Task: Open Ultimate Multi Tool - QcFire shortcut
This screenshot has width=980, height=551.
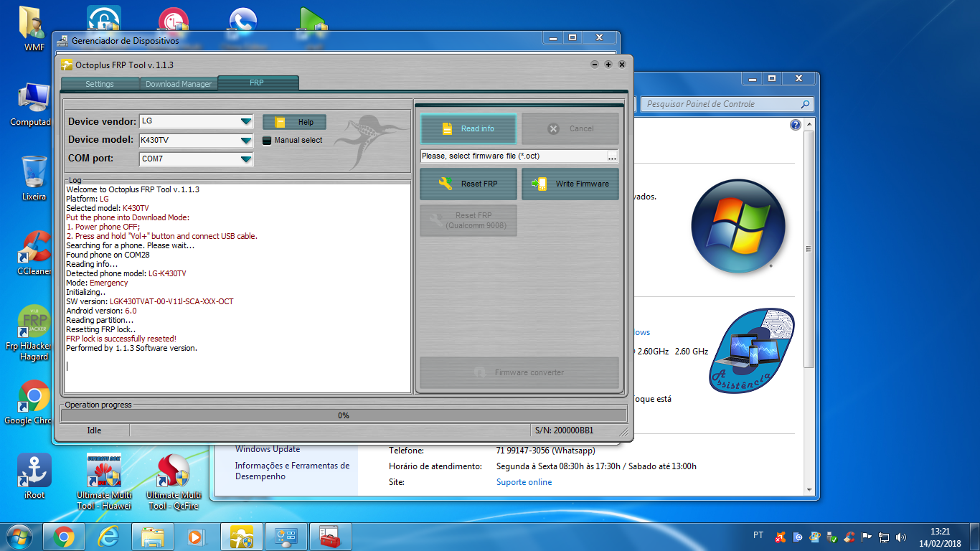Action: (x=174, y=481)
